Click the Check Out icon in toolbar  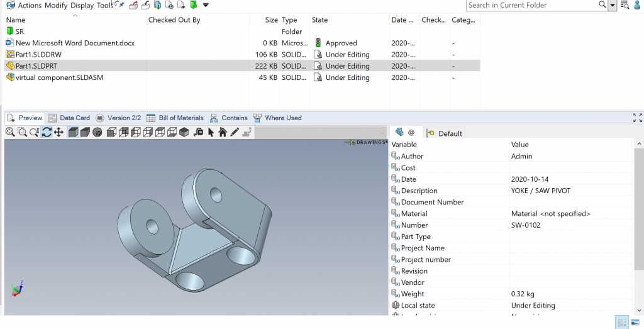point(134,5)
